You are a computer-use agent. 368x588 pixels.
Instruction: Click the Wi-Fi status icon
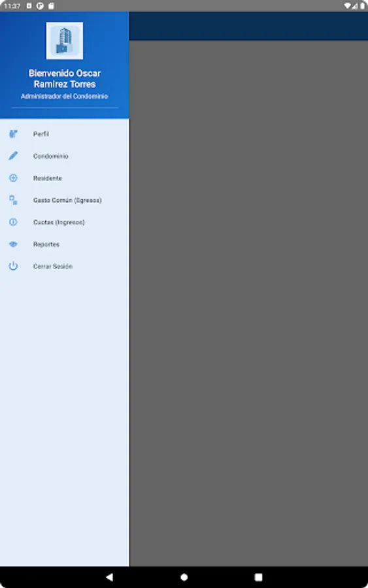(347, 6)
